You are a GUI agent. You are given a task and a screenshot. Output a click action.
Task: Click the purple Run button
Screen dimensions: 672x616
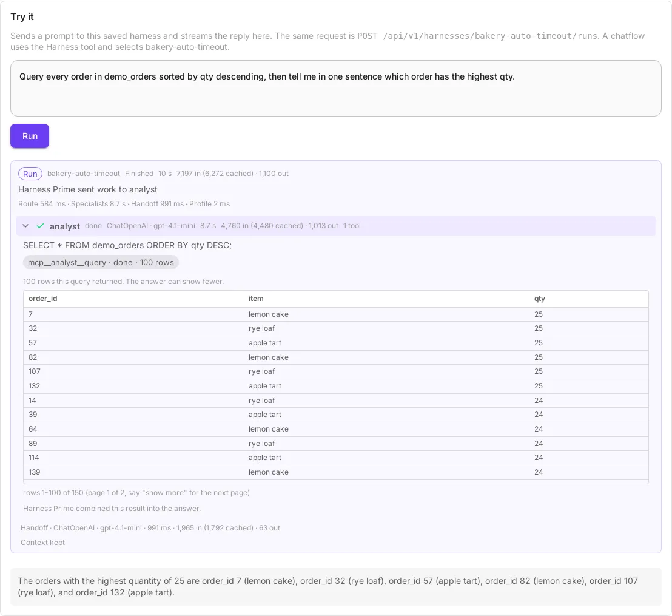[x=30, y=136]
